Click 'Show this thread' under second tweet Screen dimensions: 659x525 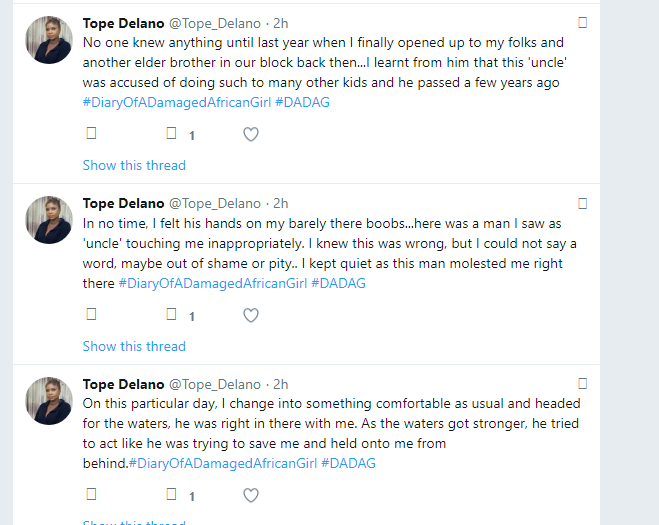pos(134,346)
